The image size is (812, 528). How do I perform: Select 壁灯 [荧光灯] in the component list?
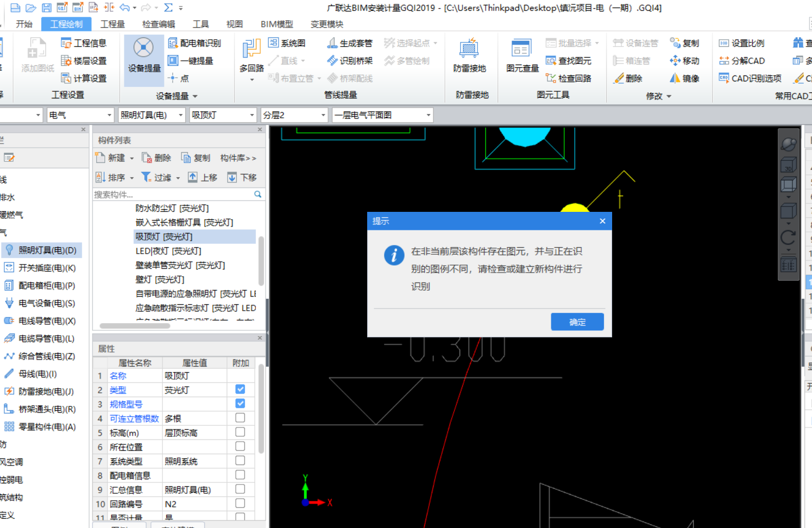tap(160, 279)
